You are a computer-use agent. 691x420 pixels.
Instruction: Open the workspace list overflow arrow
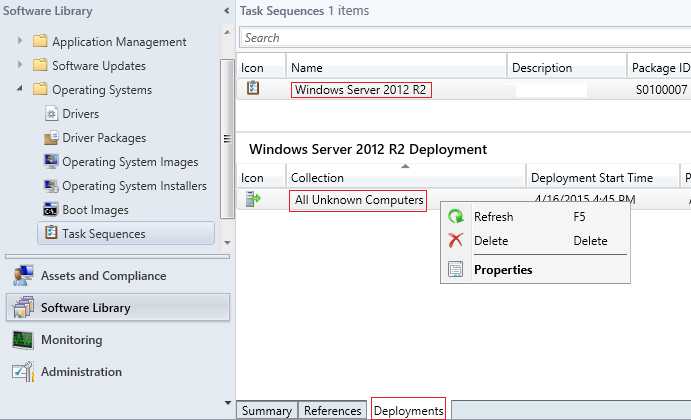tap(227, 402)
